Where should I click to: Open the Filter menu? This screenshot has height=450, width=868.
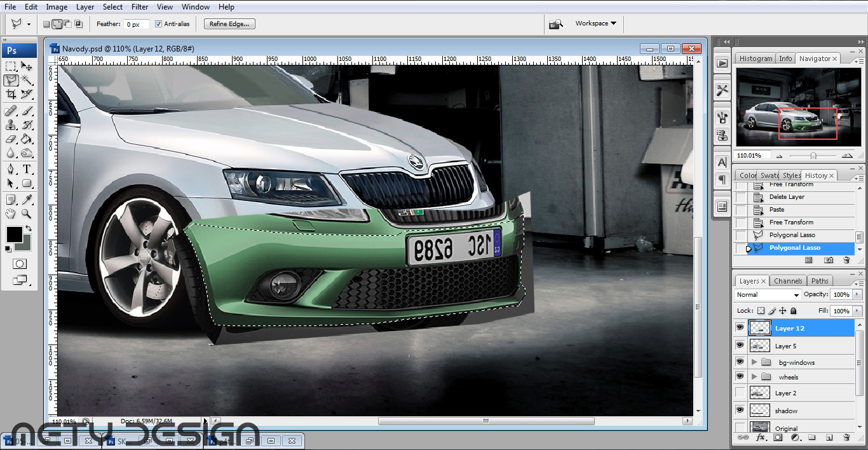[x=140, y=7]
